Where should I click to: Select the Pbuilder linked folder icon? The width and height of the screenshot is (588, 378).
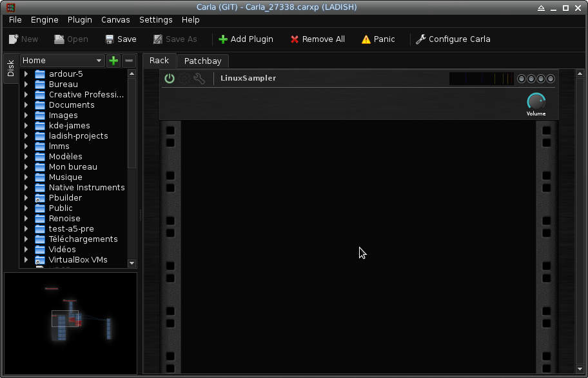click(x=40, y=197)
